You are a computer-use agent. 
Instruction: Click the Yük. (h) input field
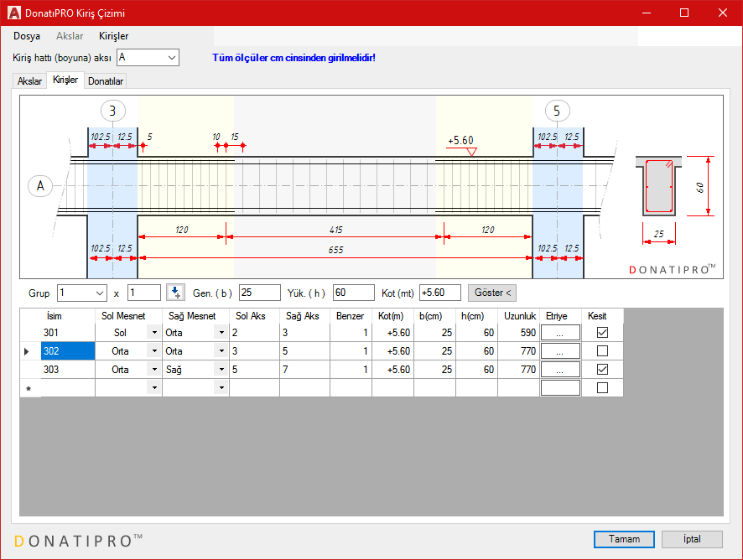(353, 293)
